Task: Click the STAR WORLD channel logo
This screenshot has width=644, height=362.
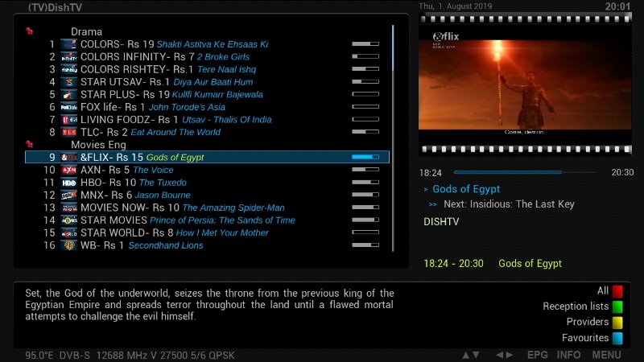Action: tap(68, 232)
